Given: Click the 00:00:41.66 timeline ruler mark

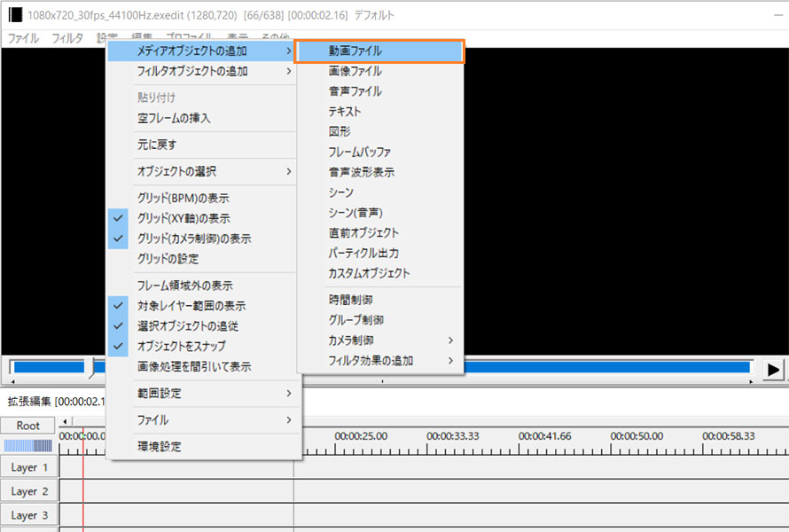Looking at the screenshot, I should point(545,436).
